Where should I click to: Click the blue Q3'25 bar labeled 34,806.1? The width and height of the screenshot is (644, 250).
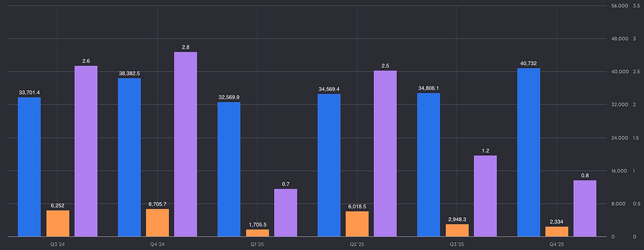pyautogui.click(x=428, y=165)
